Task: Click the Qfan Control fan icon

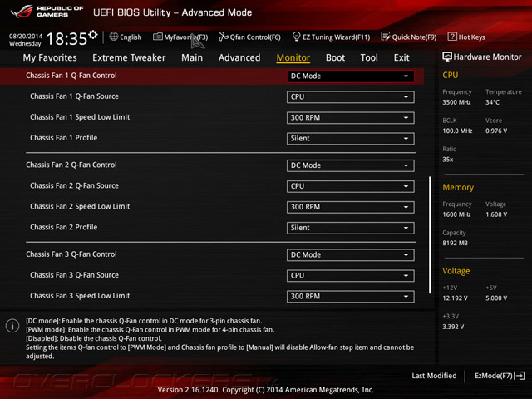Action: point(224,37)
